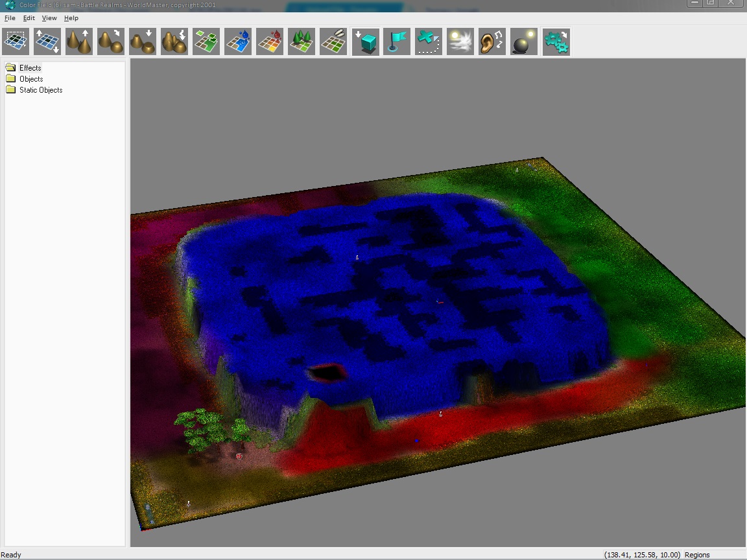The width and height of the screenshot is (747, 560).
Task: Click the Objects folder icon
Action: [x=10, y=78]
